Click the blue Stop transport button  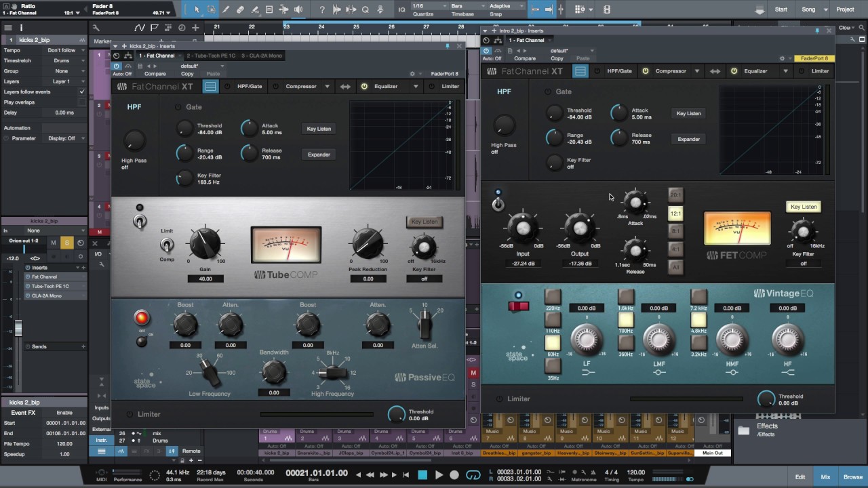click(x=422, y=475)
